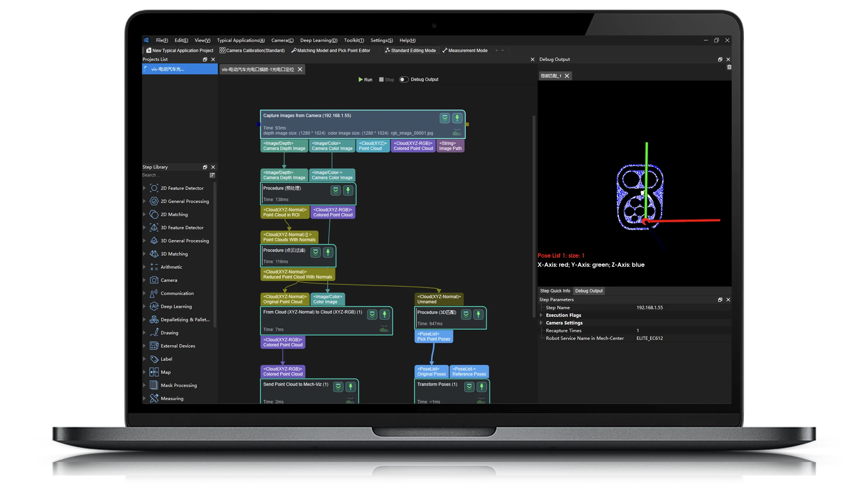Image resolution: width=868 pixels, height=488 pixels.
Task: Click the Communication category icon
Action: click(x=154, y=293)
